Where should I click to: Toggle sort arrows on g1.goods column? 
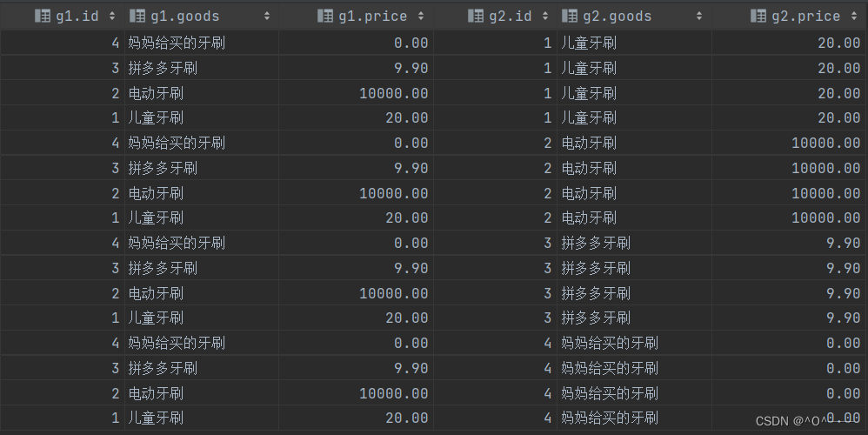click(267, 16)
